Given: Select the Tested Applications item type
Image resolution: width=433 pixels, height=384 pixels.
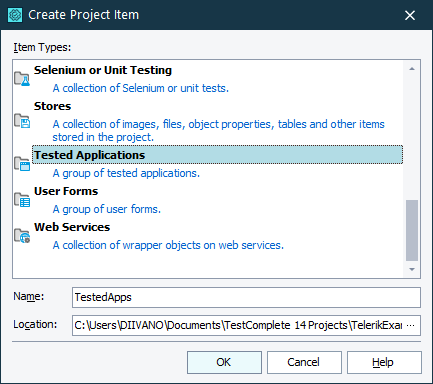Looking at the screenshot, I should point(217,155).
